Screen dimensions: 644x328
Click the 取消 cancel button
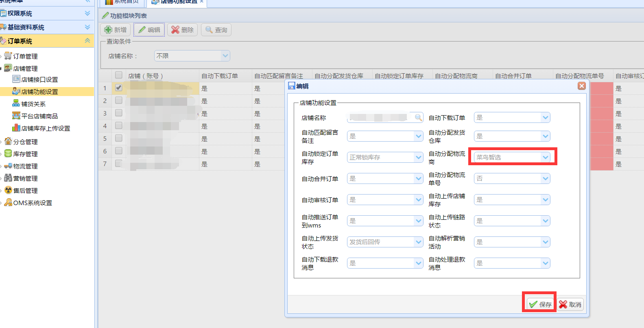570,304
